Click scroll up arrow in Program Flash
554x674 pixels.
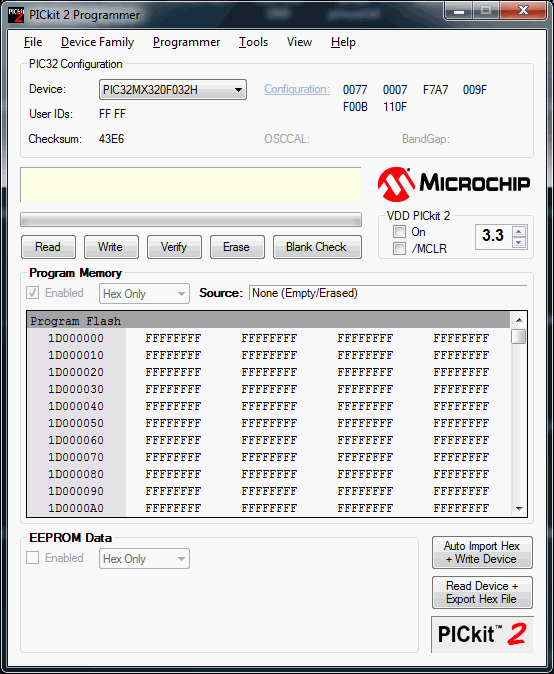tap(519, 320)
